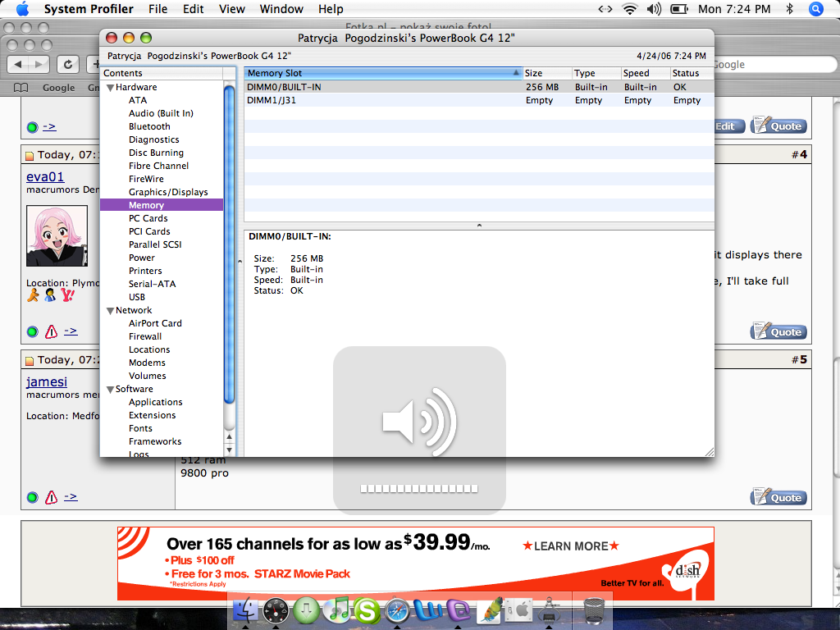Open the Edit menu
Image resolution: width=840 pixels, height=630 pixels.
(193, 9)
